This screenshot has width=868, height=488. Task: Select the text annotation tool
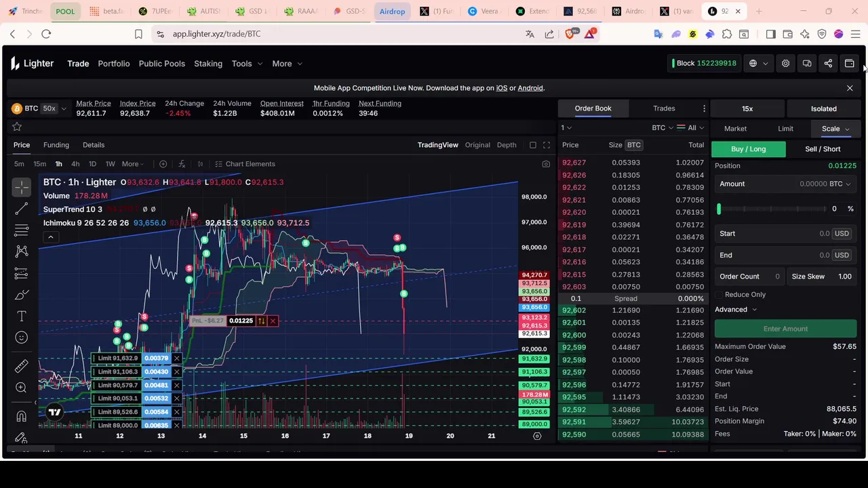pos(21,317)
